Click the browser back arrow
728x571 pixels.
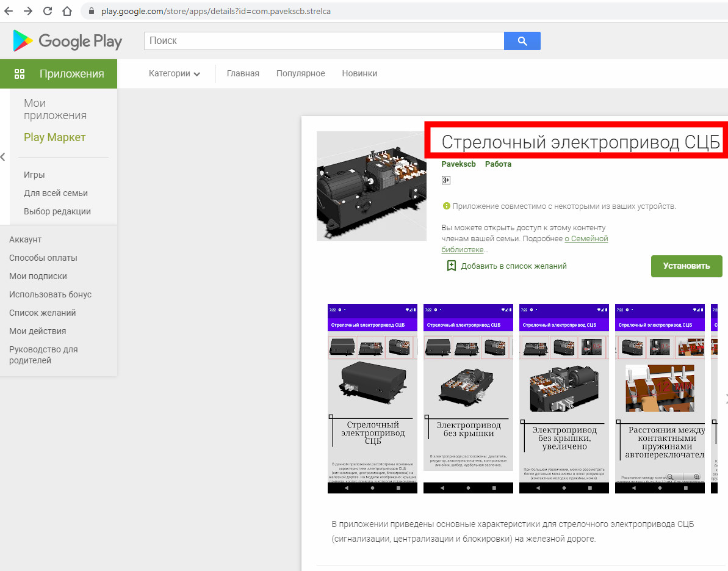[9, 11]
